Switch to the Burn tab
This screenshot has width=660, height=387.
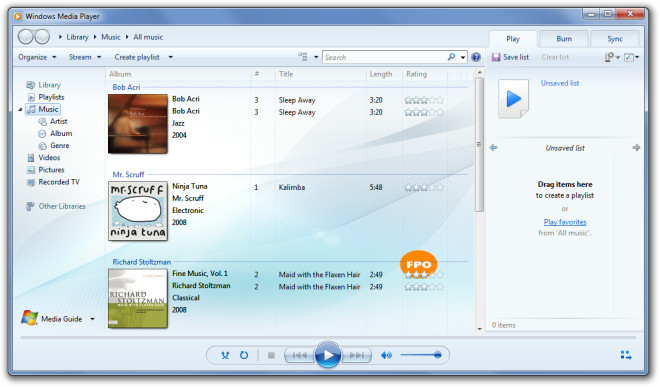tap(564, 39)
